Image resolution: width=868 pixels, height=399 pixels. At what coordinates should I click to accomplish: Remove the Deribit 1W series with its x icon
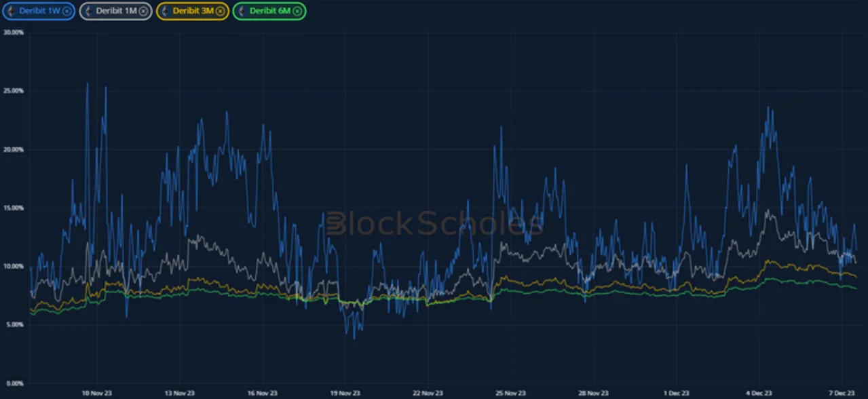coord(66,11)
